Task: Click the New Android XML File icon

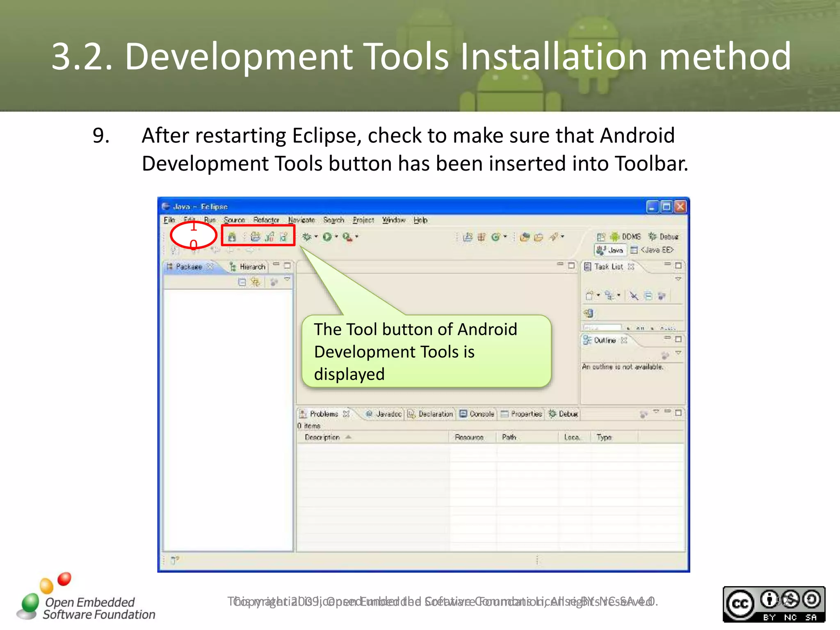Action: coord(283,237)
